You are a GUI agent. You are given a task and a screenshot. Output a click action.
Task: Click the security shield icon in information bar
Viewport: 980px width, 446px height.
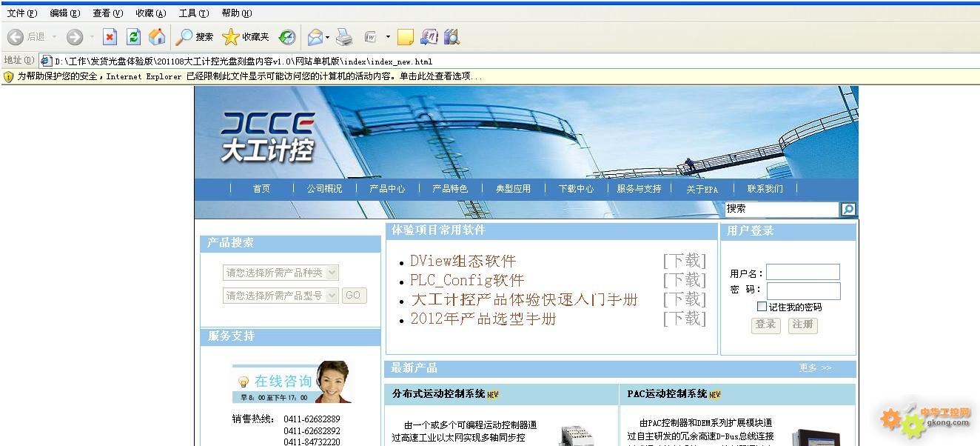pyautogui.click(x=9, y=76)
